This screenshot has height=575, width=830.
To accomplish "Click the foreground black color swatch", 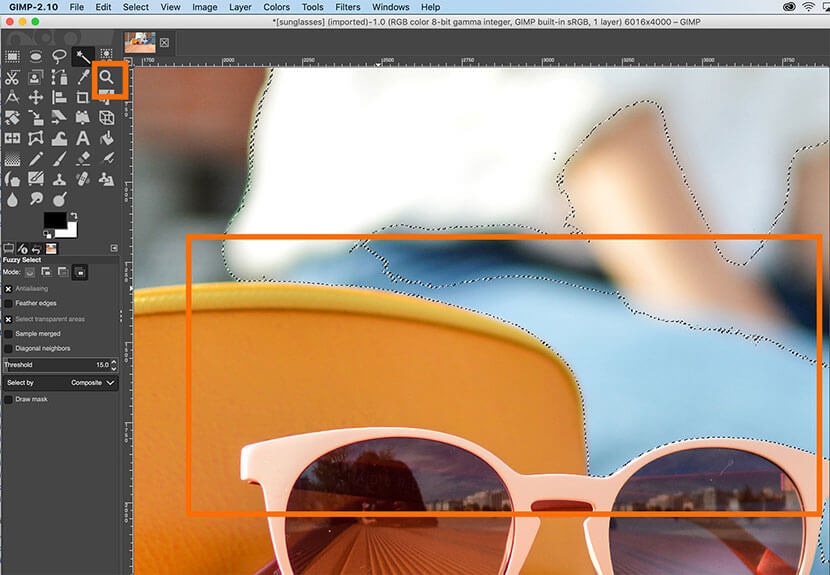I will 54,221.
